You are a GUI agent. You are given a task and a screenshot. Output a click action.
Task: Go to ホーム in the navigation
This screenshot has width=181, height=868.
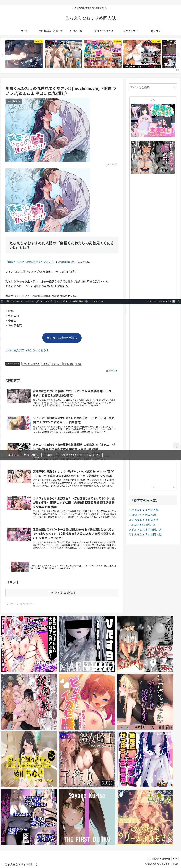tap(24, 31)
